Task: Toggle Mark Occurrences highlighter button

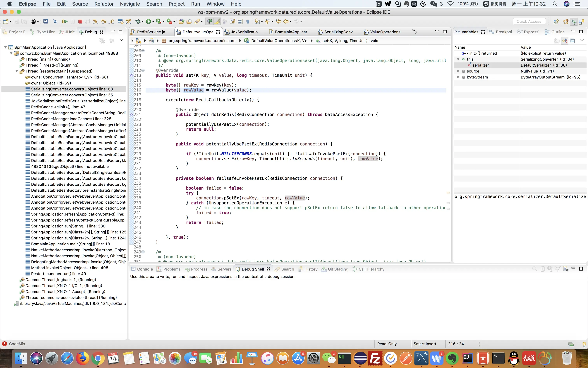Action: click(217, 22)
